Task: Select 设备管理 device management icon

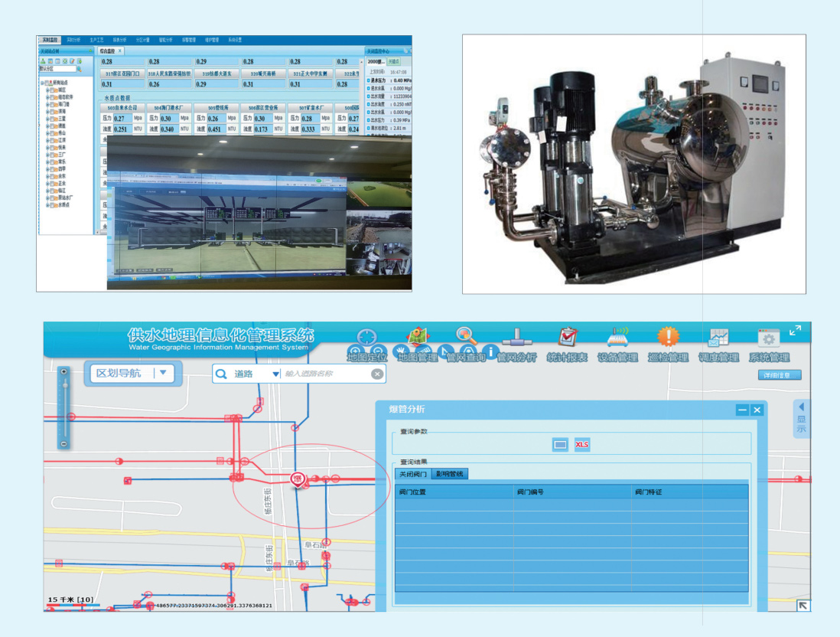Action: [617, 338]
